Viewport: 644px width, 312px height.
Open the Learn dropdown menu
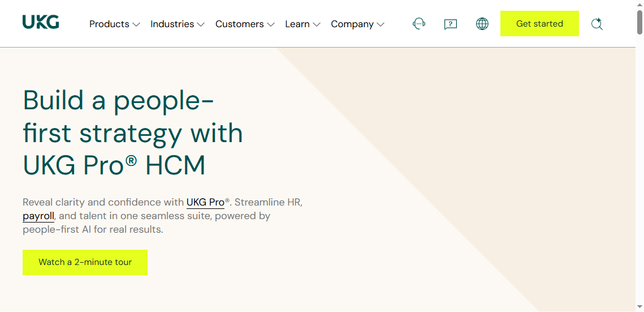tap(302, 24)
